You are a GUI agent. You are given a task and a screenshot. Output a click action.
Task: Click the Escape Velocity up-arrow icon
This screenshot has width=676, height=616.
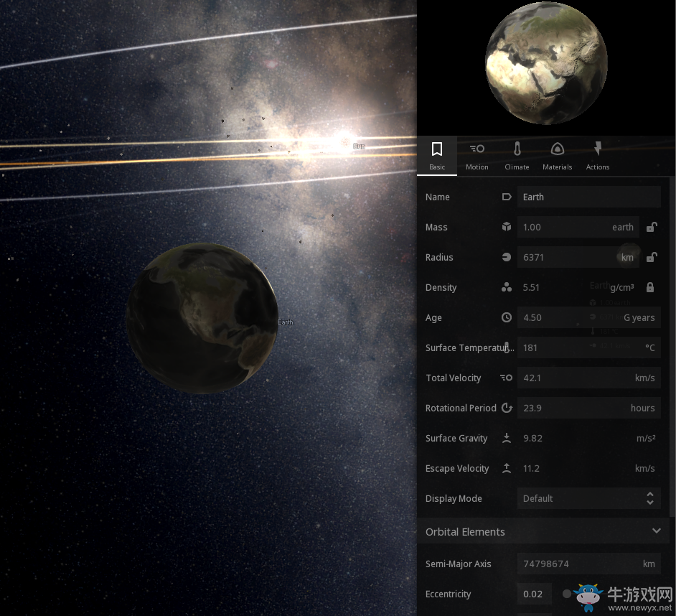[x=507, y=468]
